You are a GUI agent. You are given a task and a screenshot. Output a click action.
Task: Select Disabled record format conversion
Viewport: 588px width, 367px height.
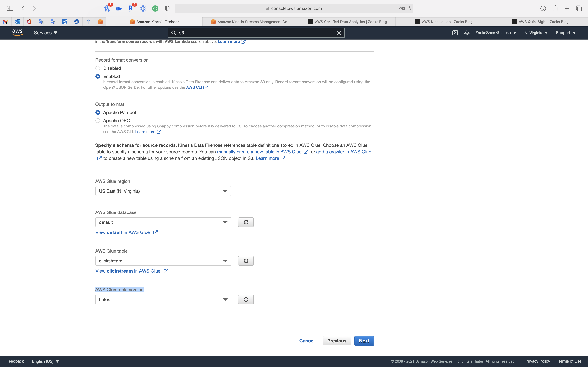(98, 68)
